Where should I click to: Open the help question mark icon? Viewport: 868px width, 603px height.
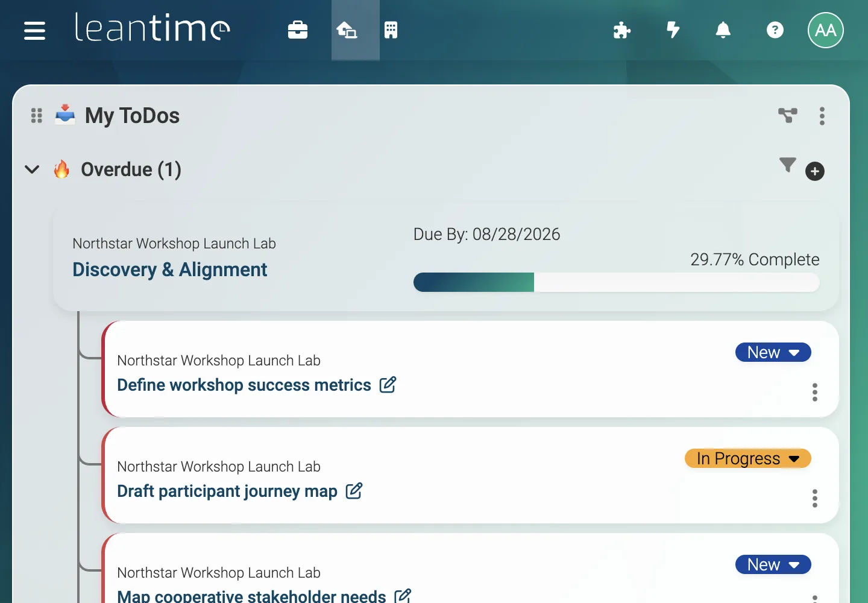775,30
